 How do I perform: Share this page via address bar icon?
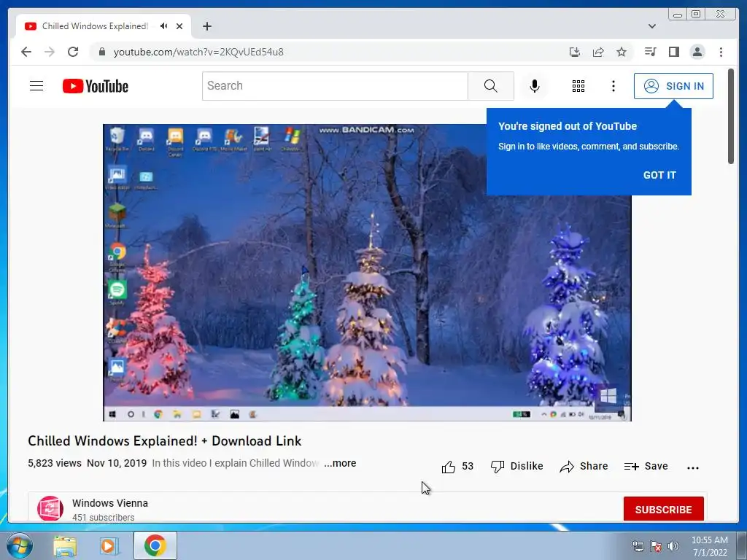598,52
